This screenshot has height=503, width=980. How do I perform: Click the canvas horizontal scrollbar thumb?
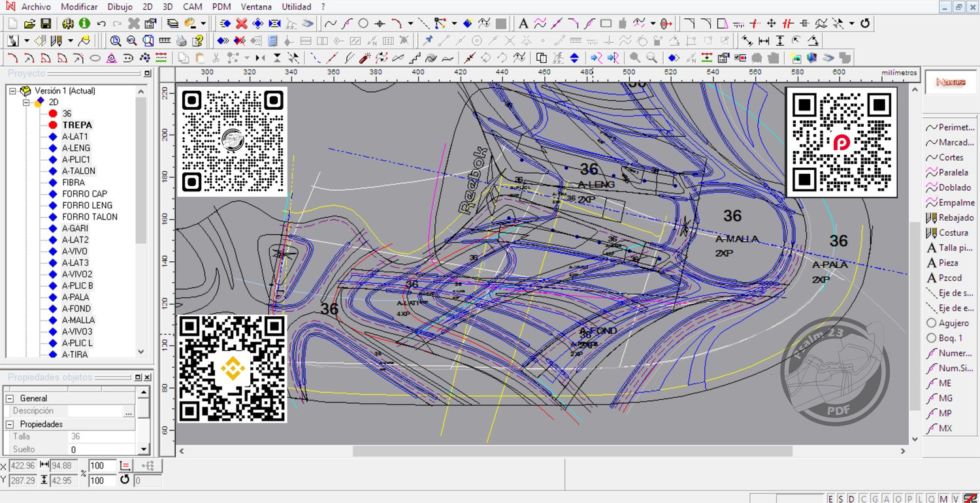click(572, 451)
